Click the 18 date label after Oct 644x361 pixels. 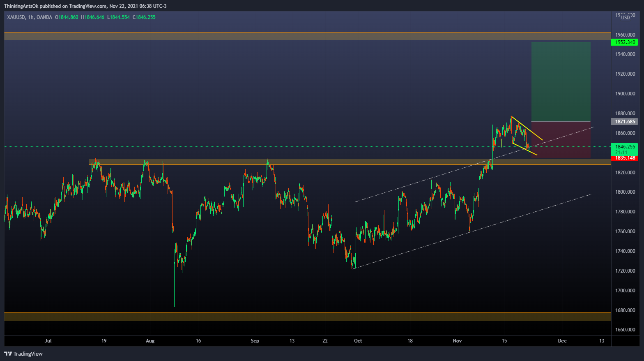click(x=410, y=341)
